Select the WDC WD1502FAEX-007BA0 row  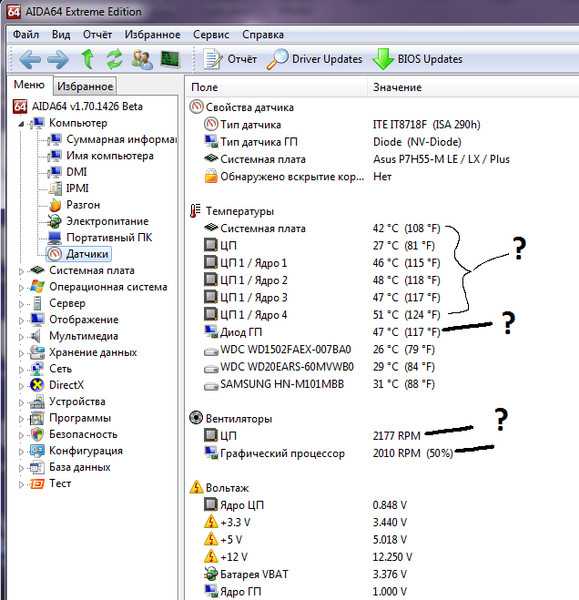pos(383,349)
